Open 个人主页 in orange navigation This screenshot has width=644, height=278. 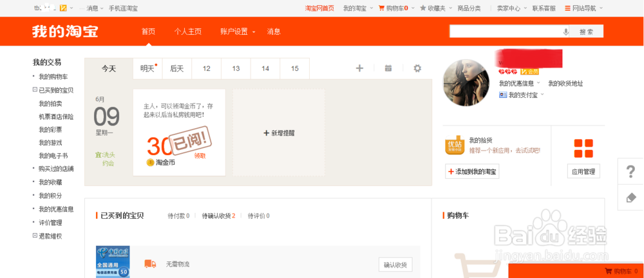[x=187, y=32]
